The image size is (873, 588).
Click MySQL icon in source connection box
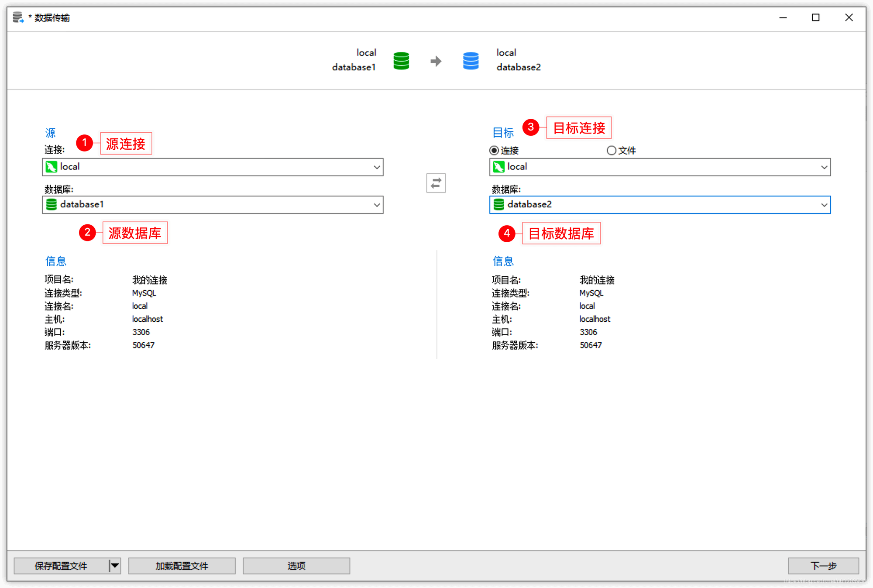click(x=52, y=167)
